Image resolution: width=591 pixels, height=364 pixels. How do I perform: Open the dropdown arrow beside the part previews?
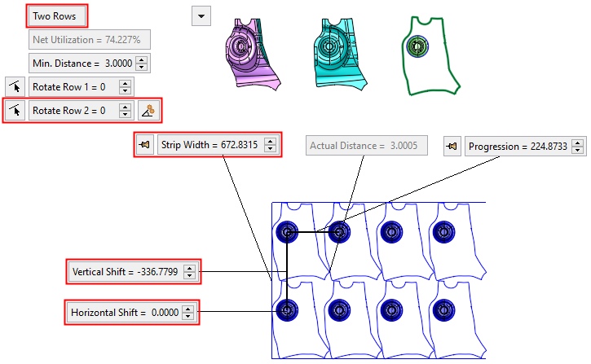(x=201, y=16)
